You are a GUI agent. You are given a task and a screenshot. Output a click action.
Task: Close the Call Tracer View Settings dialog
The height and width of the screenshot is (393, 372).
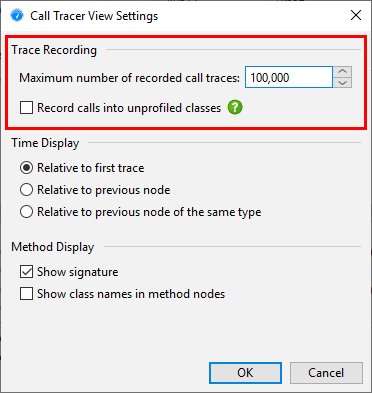pos(356,15)
